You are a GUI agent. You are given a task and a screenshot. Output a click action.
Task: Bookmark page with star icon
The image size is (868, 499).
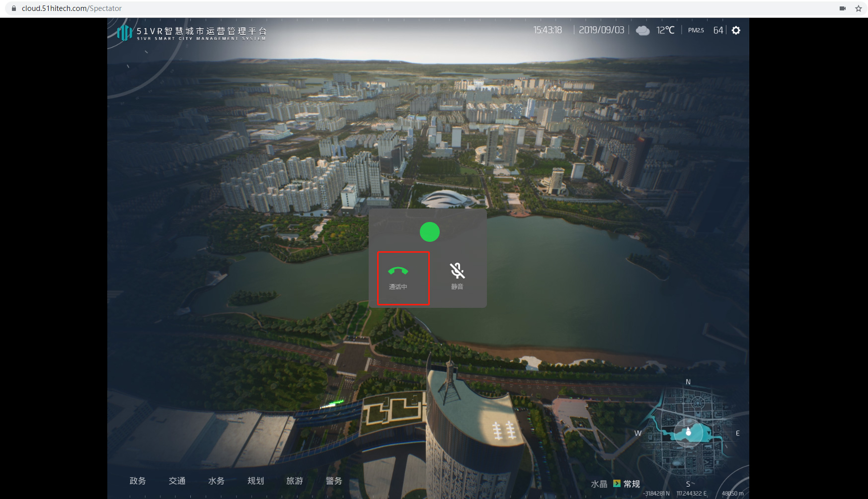(858, 8)
